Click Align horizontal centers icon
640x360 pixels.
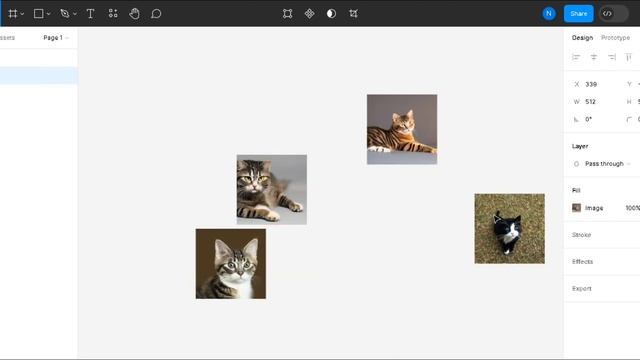click(594, 57)
